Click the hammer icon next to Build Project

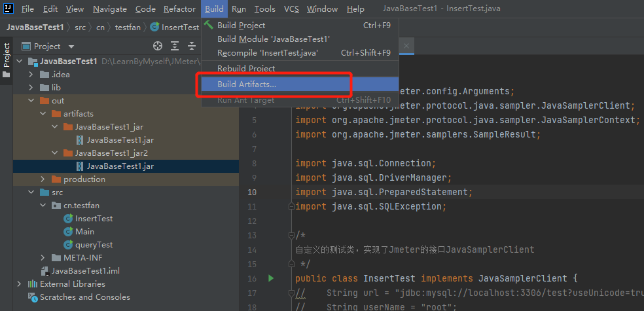pos(209,25)
